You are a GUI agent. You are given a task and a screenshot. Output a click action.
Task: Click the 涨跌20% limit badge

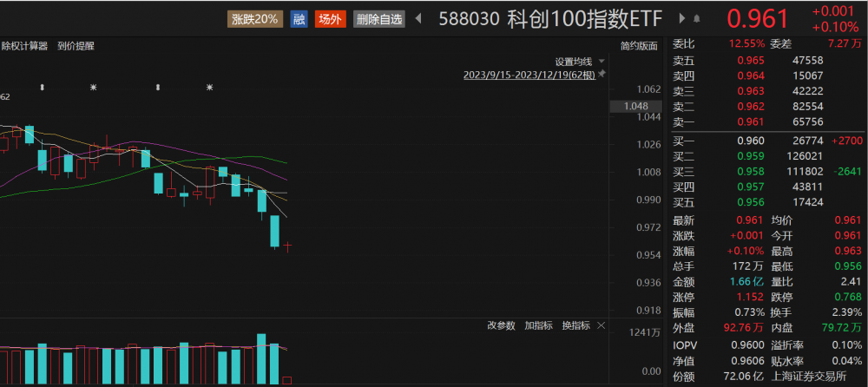pyautogui.click(x=255, y=18)
